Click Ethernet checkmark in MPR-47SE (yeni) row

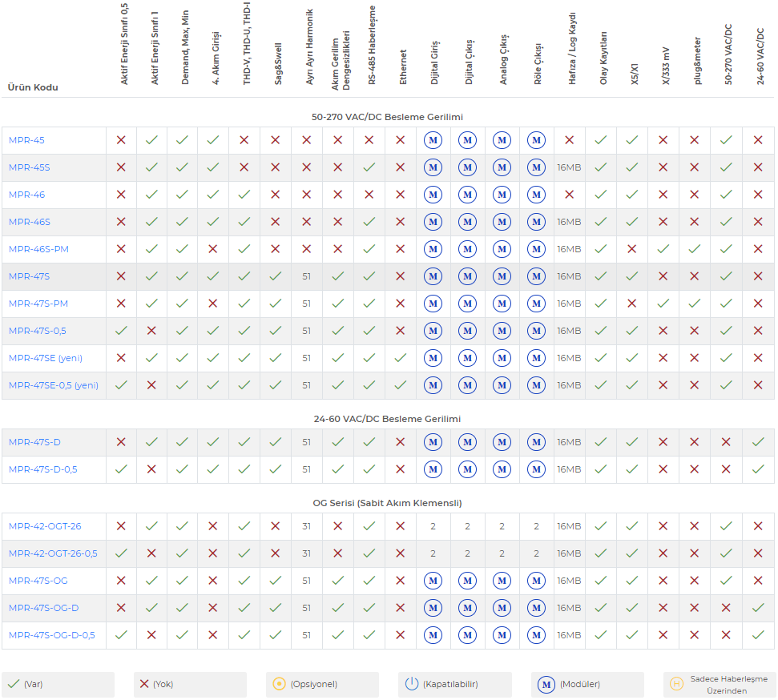point(400,358)
